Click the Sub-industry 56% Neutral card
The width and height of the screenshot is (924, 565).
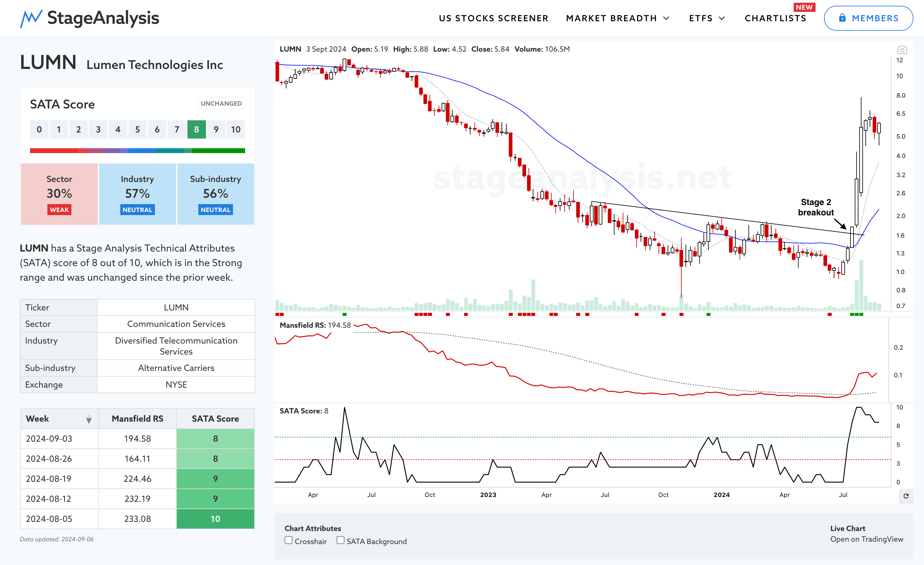point(216,194)
